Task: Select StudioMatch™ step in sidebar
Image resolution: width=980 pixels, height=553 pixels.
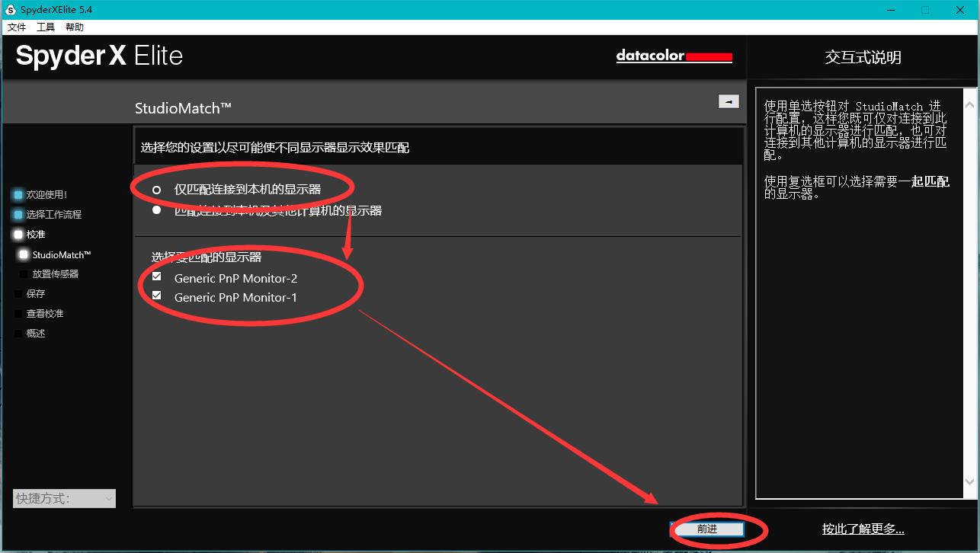Action: tap(62, 254)
